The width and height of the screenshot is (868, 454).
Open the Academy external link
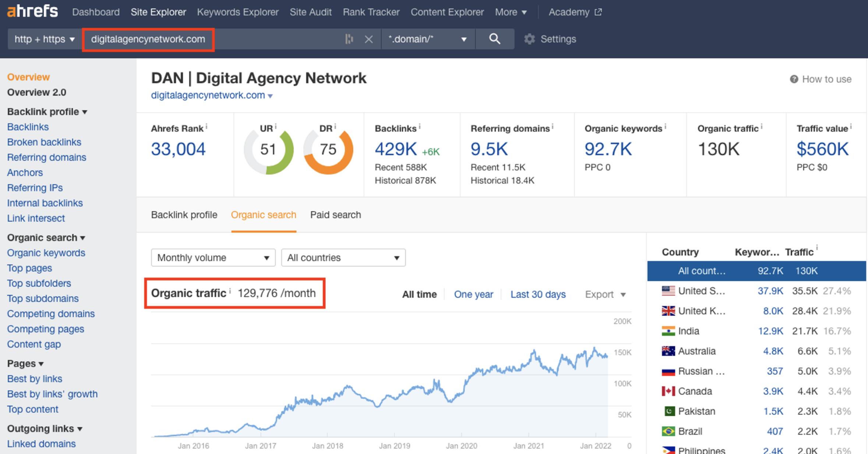tap(575, 12)
